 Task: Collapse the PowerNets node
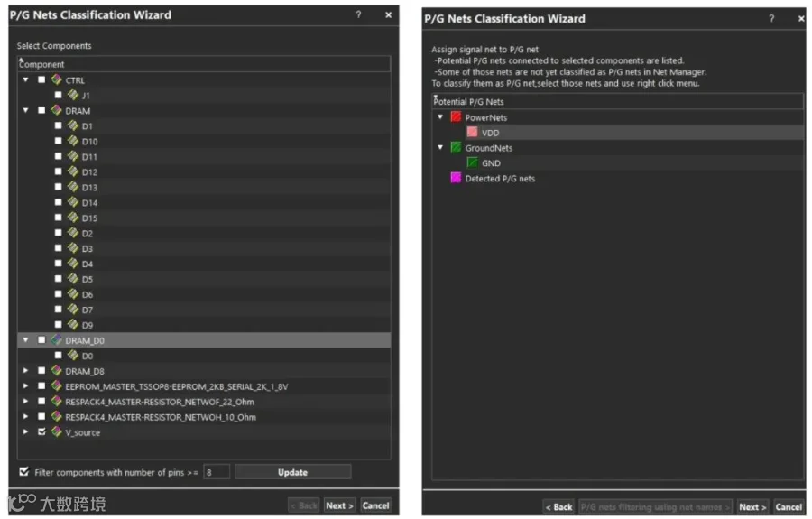tap(440, 117)
